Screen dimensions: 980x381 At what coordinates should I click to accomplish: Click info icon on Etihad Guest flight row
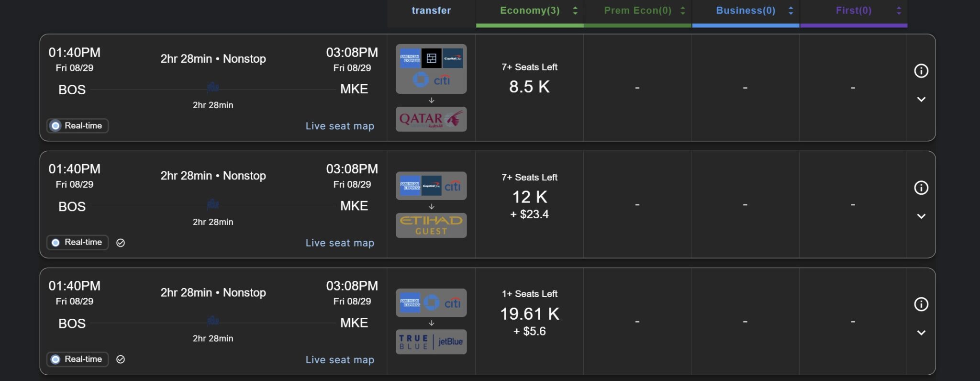pos(921,188)
